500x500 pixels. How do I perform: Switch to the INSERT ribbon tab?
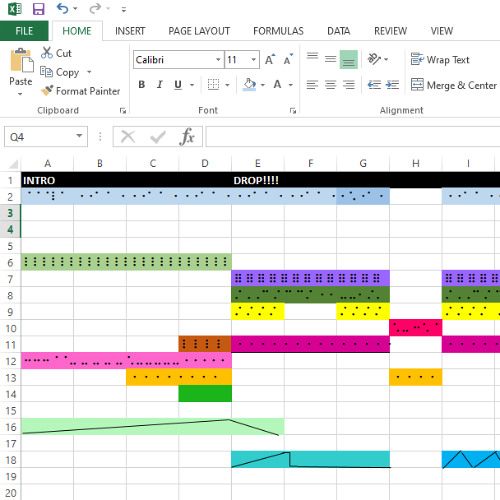click(x=130, y=31)
